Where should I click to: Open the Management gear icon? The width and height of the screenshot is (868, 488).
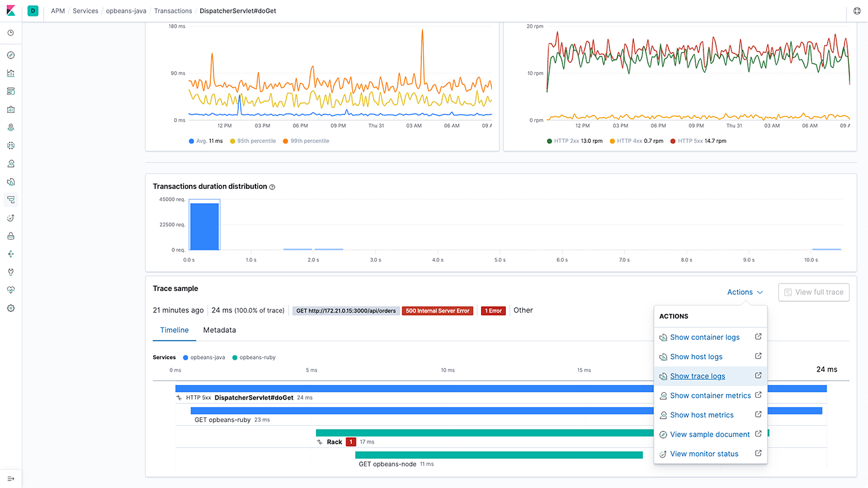10,308
